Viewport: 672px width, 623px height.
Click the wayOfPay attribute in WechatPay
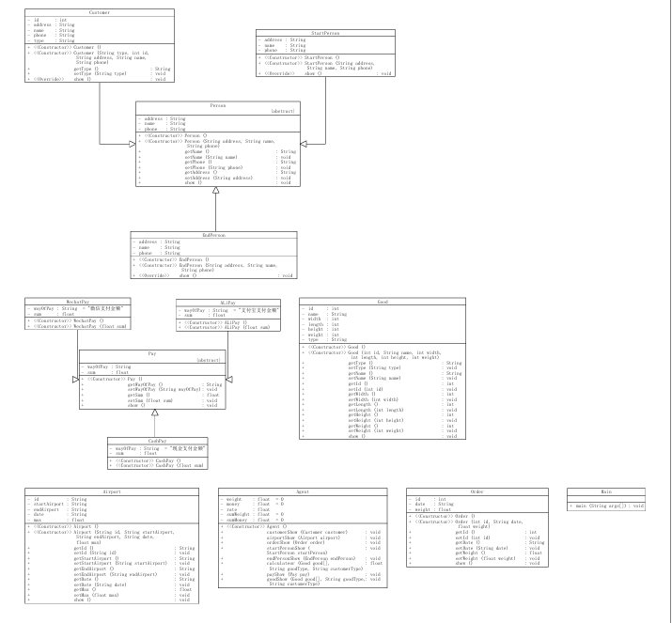click(x=75, y=308)
